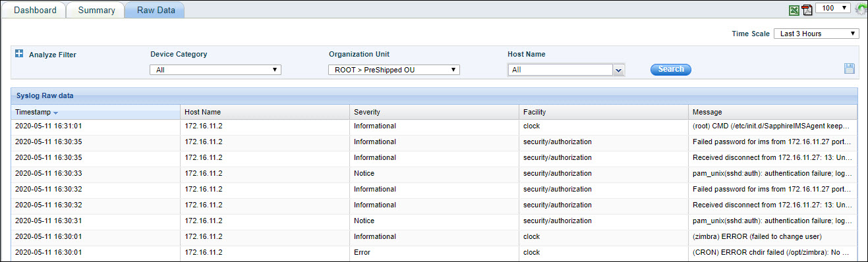Click Notice severity in 16:30:33 row
Screen dimensions: 868x262
pos(364,173)
